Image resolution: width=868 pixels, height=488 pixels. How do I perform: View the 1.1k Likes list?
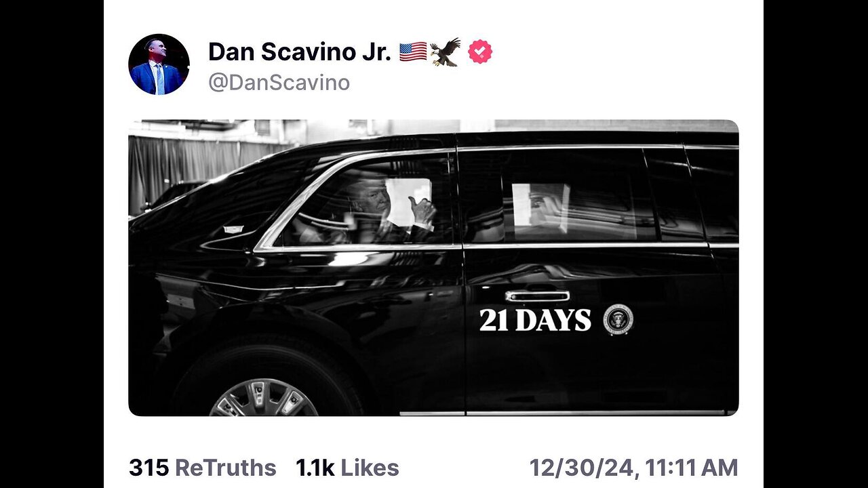click(347, 468)
